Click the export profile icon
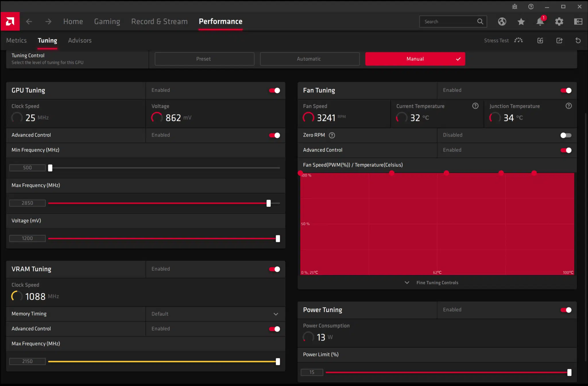 559,40
